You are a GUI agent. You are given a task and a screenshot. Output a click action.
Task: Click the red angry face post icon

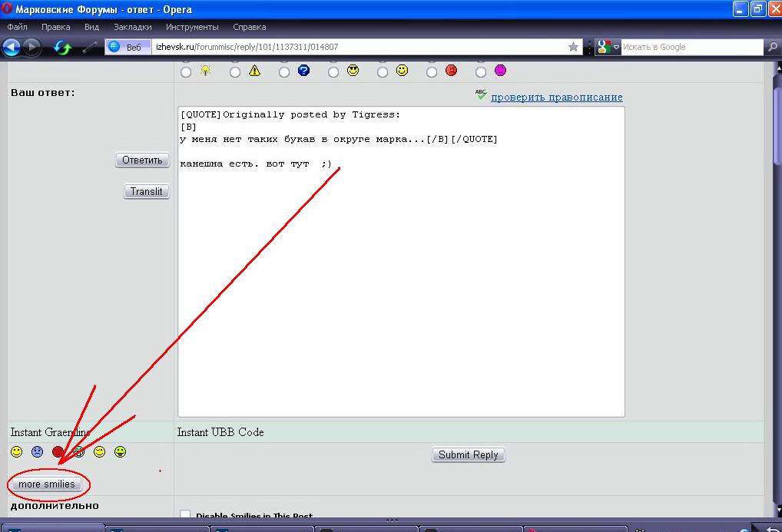pyautogui.click(x=452, y=71)
